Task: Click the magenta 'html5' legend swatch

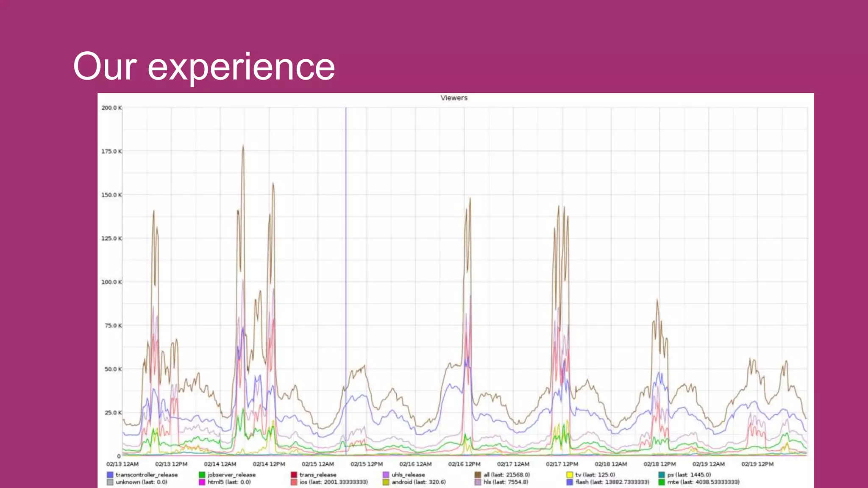Action: (x=202, y=482)
